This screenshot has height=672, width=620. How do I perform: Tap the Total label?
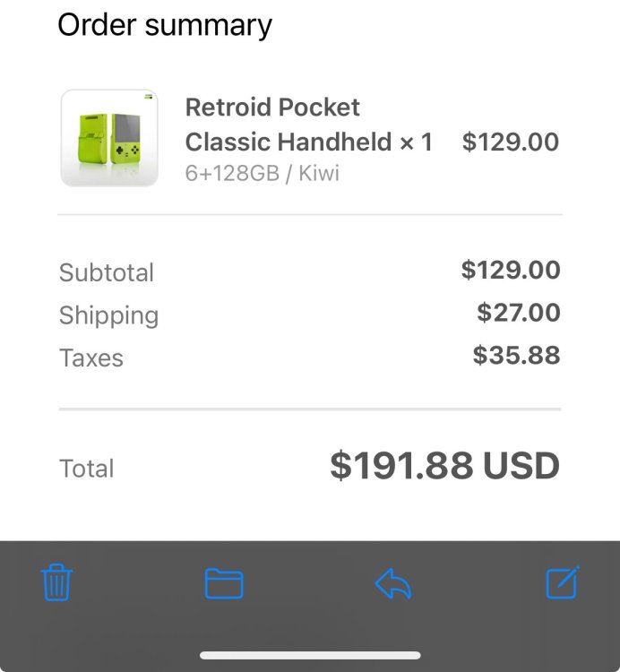tap(87, 468)
